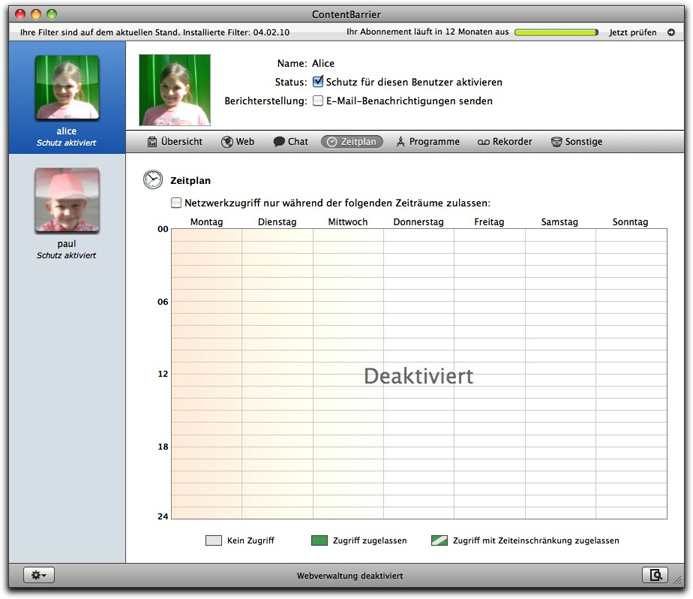Image resolution: width=693 pixels, height=599 pixels.
Task: Click the Dienstag column header
Action: click(x=277, y=222)
